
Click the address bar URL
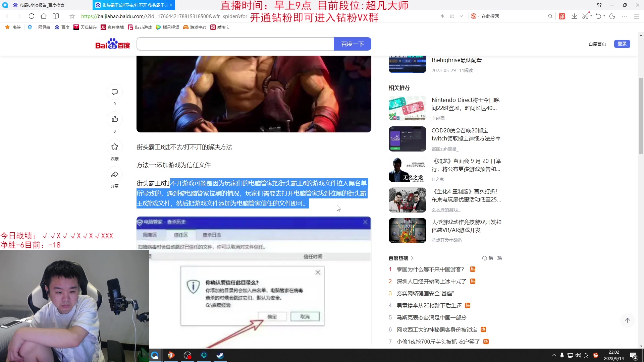point(168,16)
